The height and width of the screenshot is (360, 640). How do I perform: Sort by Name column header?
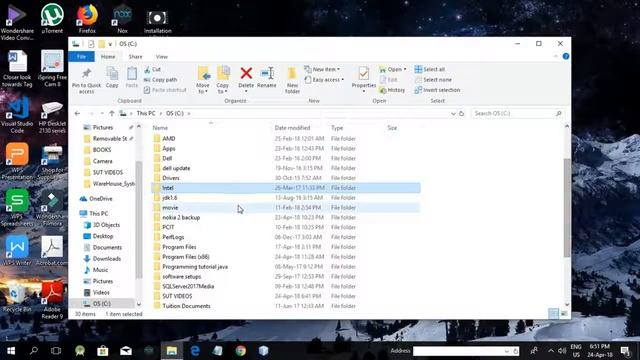pyautogui.click(x=160, y=128)
